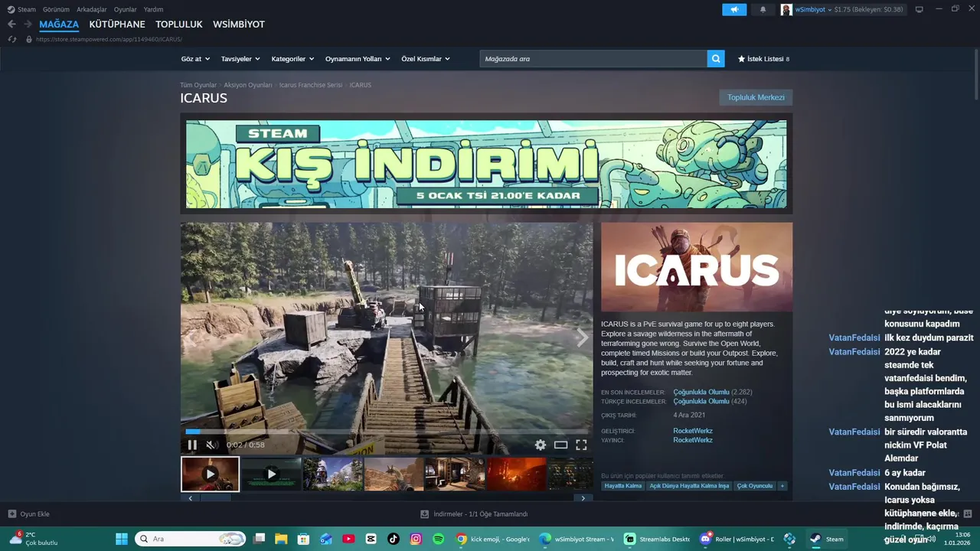Open İndirmeler download status
980x551 pixels.
(x=474, y=514)
